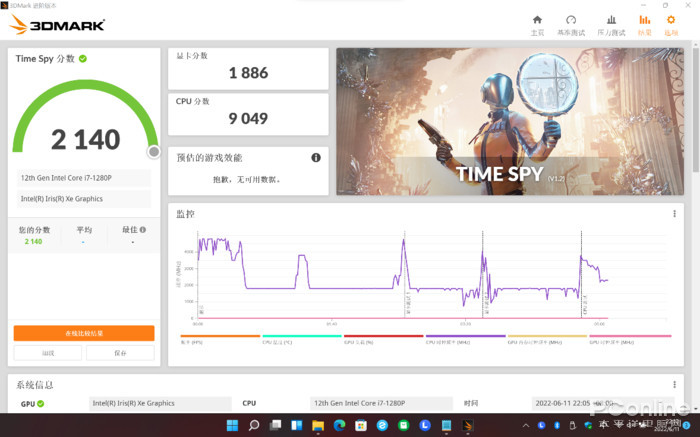Open Options via the orange gear icon

click(x=671, y=20)
